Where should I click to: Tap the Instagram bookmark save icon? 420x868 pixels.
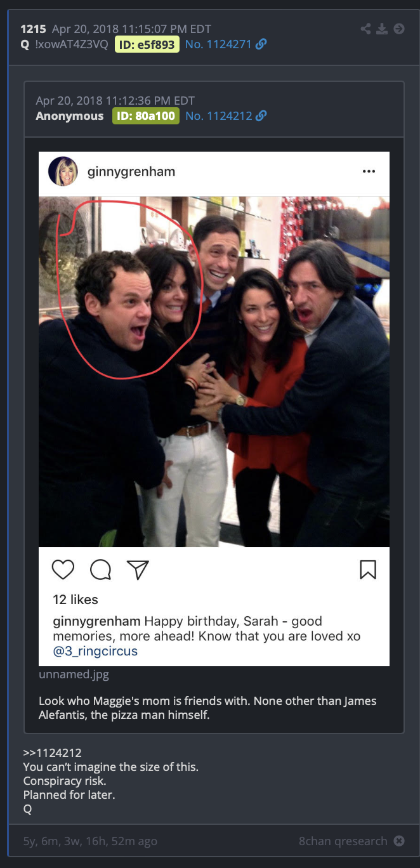pos(368,569)
